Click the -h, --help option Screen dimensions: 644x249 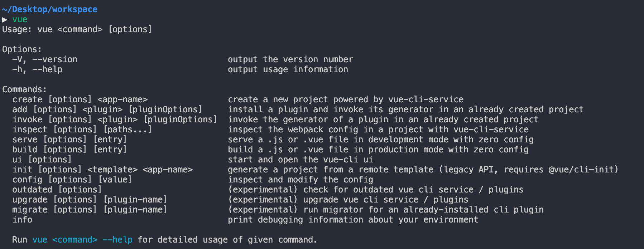point(37,69)
